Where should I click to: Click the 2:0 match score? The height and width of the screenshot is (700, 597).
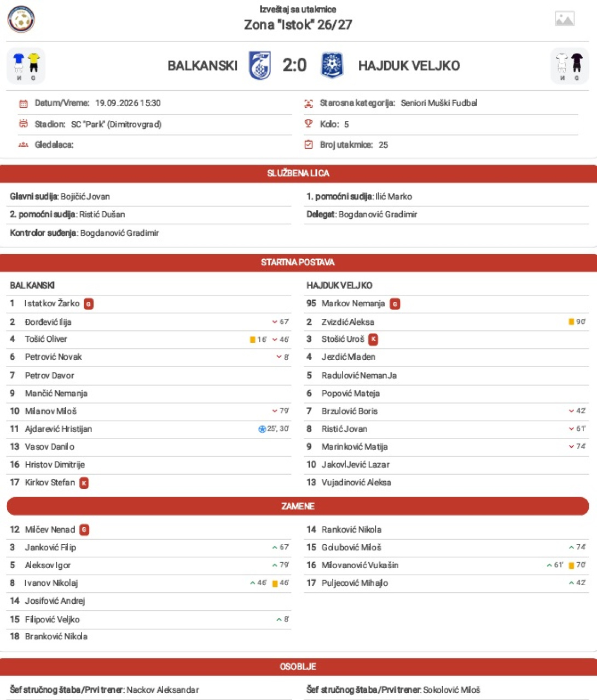295,66
